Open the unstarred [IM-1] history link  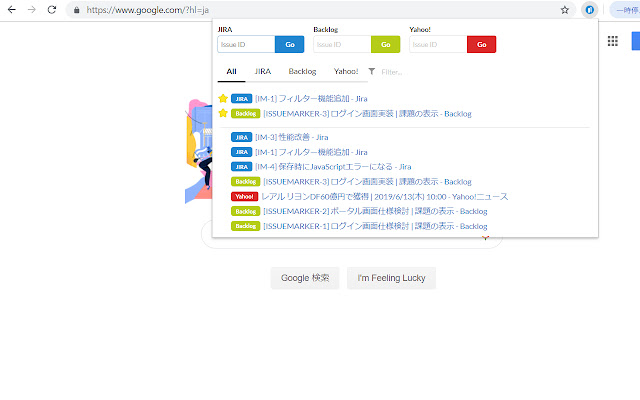coord(311,152)
